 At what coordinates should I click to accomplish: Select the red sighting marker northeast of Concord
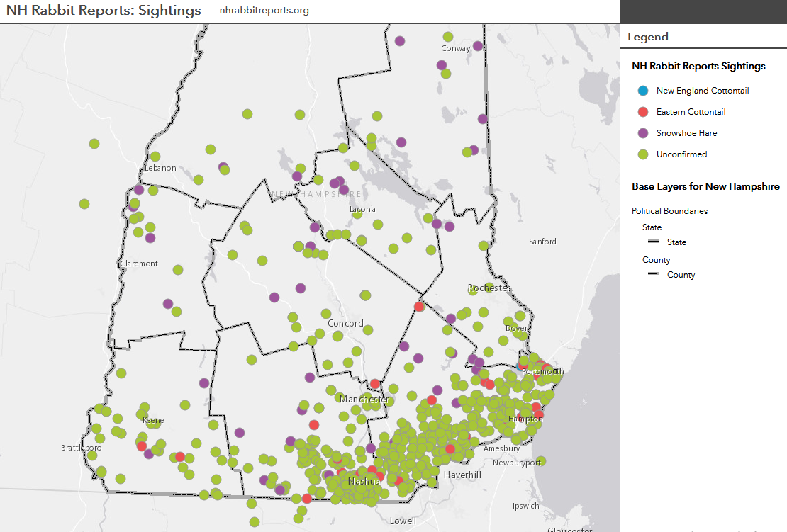pyautogui.click(x=419, y=306)
